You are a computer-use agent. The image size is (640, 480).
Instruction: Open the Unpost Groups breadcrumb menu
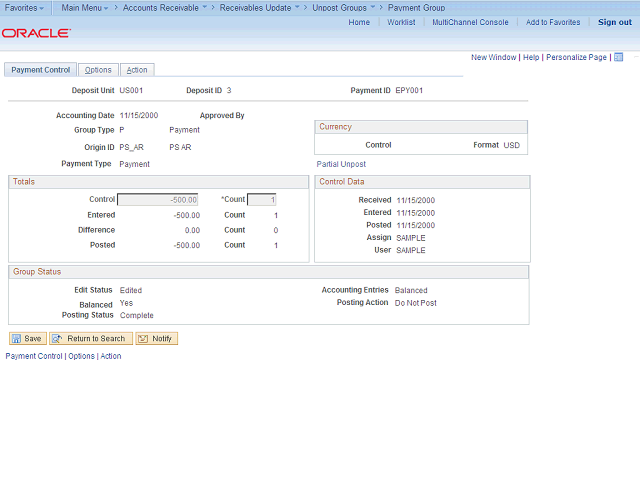[344, 7]
